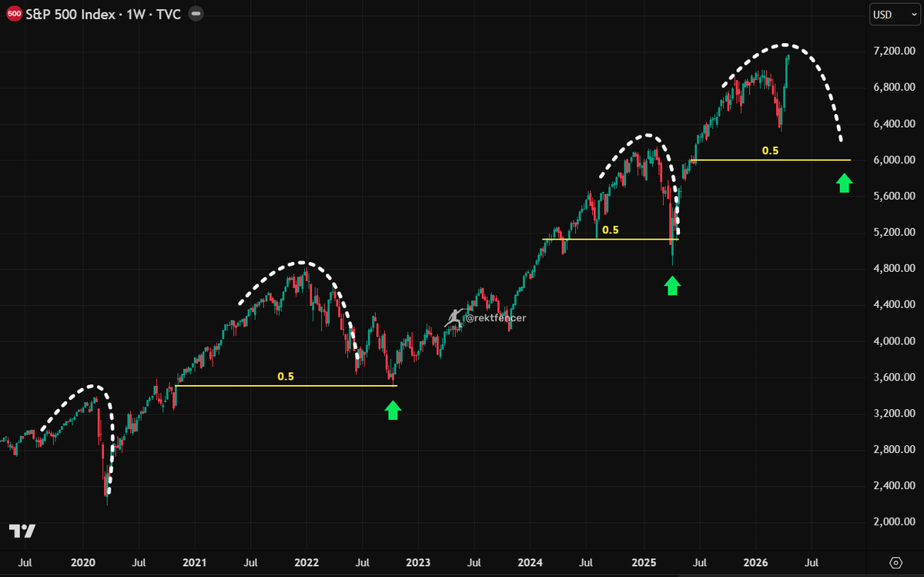Screen dimensions: 924x577
Task: Select the 0.5 label on the 5,100 level line
Action: [610, 230]
